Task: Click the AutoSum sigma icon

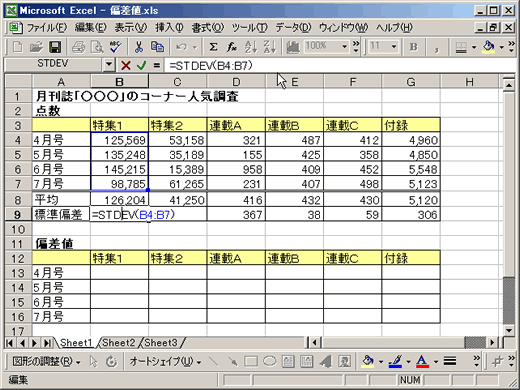Action: [213, 47]
